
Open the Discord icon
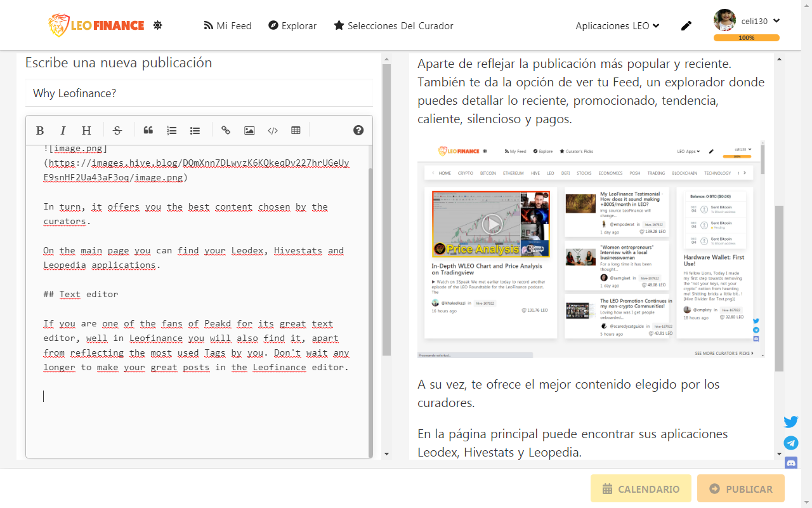[790, 462]
